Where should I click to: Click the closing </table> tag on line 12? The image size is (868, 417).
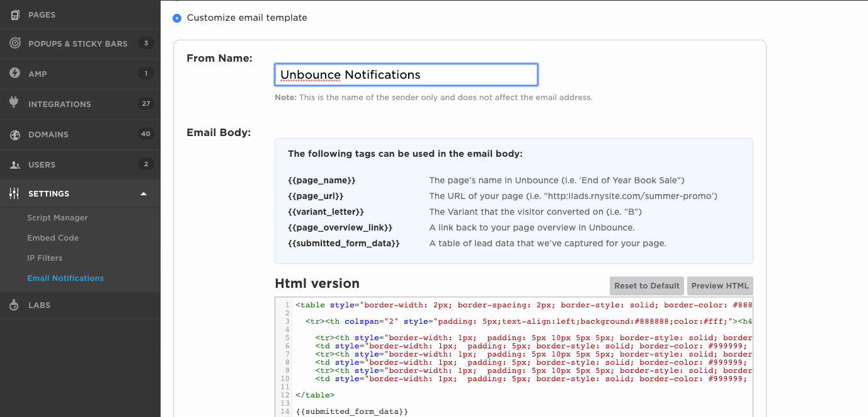click(x=315, y=395)
